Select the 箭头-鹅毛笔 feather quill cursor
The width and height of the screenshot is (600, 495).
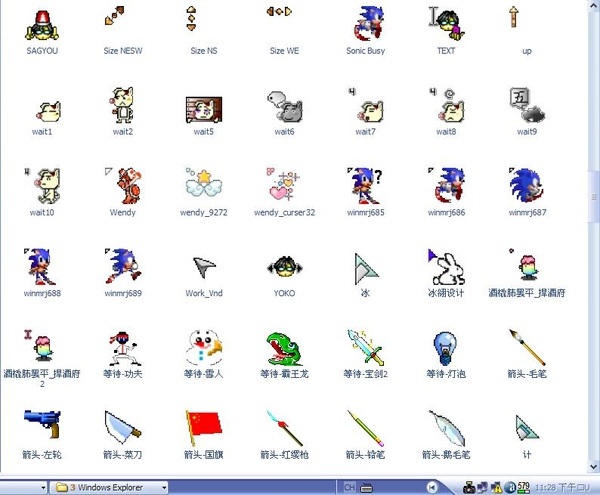click(x=447, y=428)
